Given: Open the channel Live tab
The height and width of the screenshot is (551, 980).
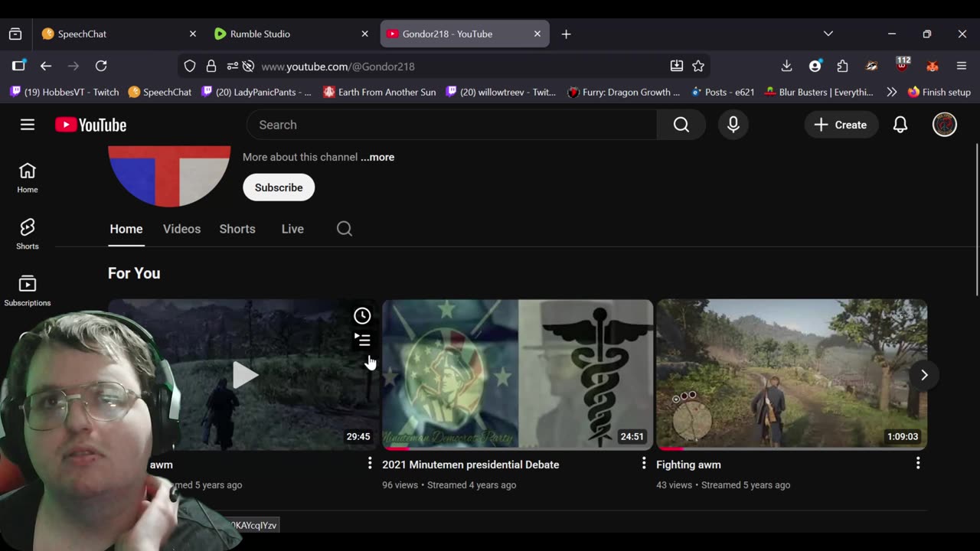Looking at the screenshot, I should point(292,229).
